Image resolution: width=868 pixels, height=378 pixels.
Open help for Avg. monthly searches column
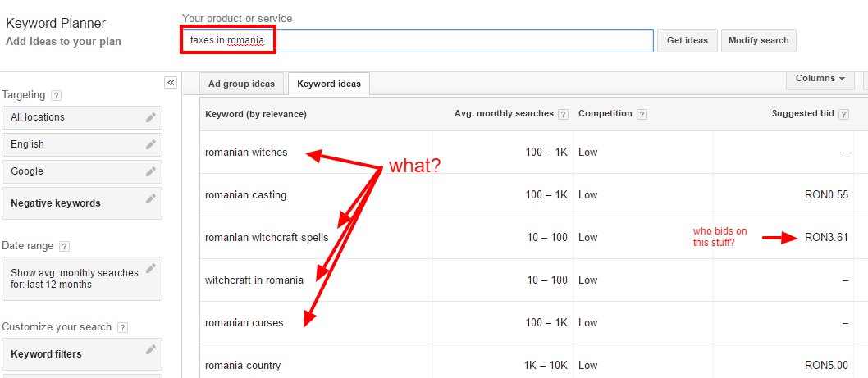coord(563,115)
